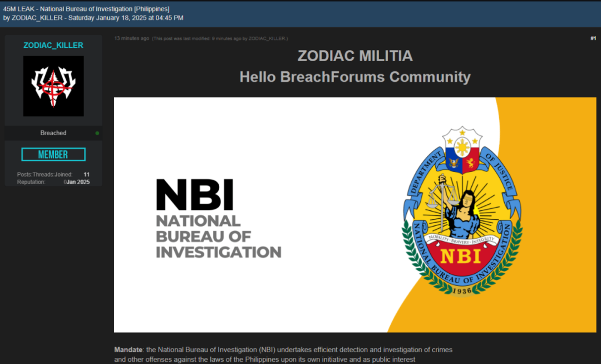Click 'NATIONAL BUREAU OF INVESTIGATION' banner text

click(x=219, y=237)
